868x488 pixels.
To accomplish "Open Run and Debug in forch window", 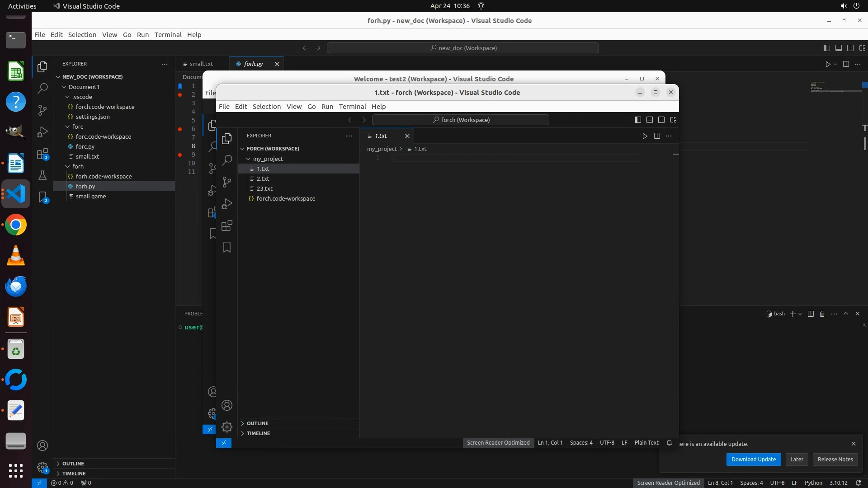I will [x=227, y=204].
